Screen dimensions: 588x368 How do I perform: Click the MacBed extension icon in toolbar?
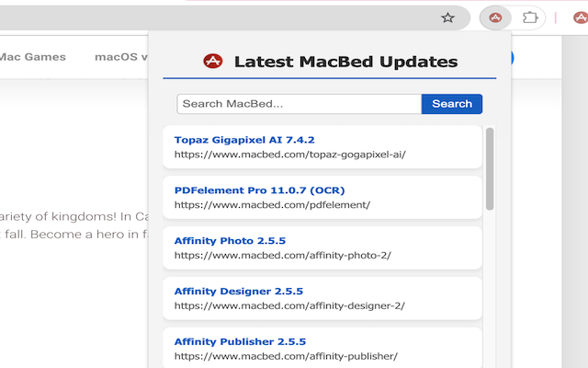(x=495, y=17)
